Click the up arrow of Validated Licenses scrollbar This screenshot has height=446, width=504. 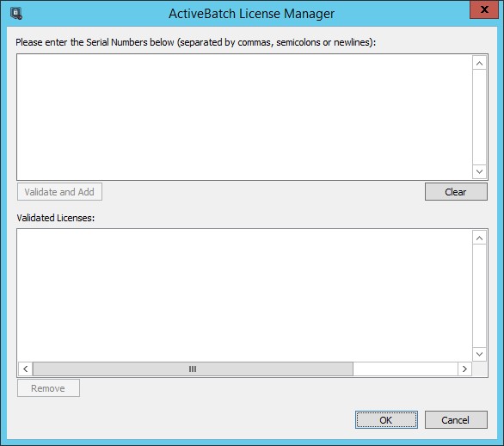479,238
